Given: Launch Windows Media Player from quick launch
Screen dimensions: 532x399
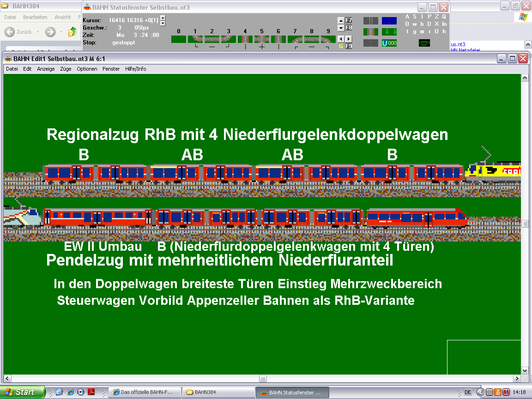Looking at the screenshot, I should click(81, 392).
